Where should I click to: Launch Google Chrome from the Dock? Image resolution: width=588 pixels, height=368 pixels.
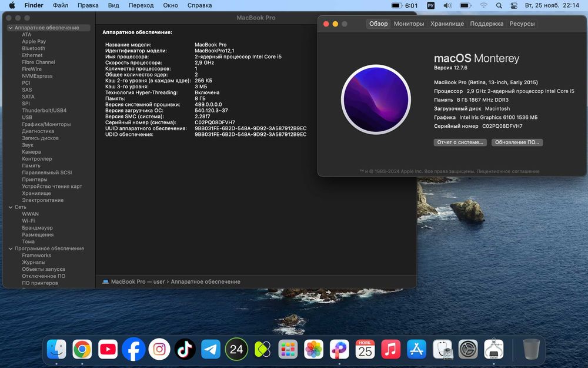point(82,349)
